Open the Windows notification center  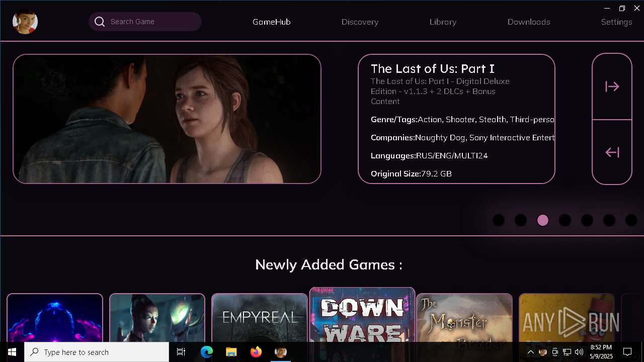point(627,352)
